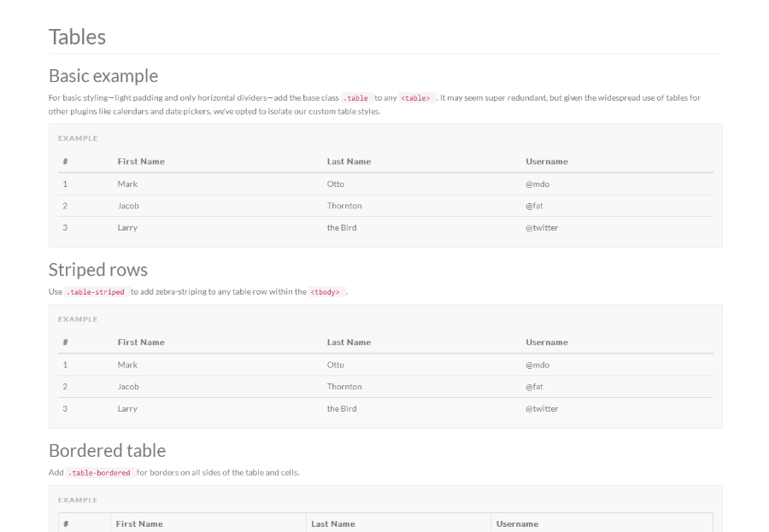
Task: Click row number 2 in Striped rows table
Action: (65, 387)
